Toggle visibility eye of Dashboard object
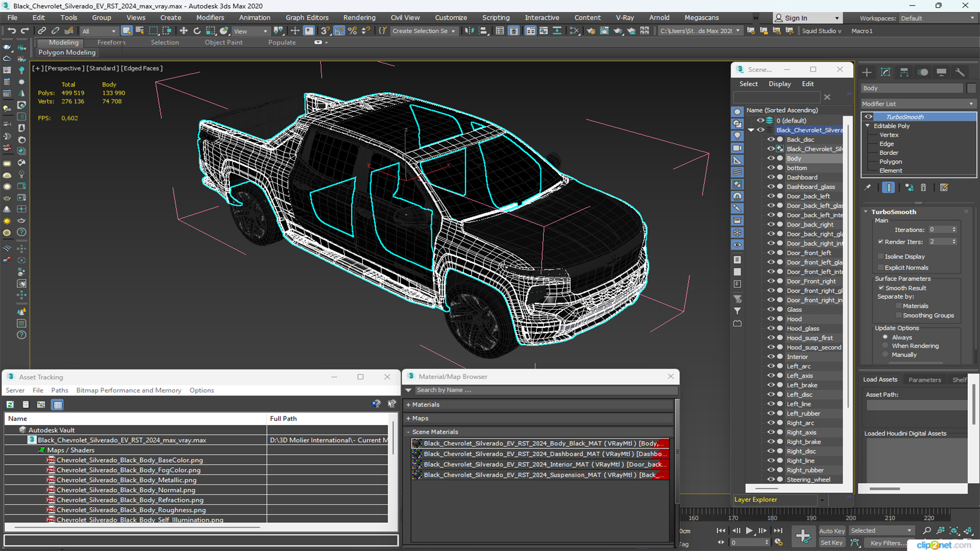The height and width of the screenshot is (551, 980). pyautogui.click(x=771, y=177)
